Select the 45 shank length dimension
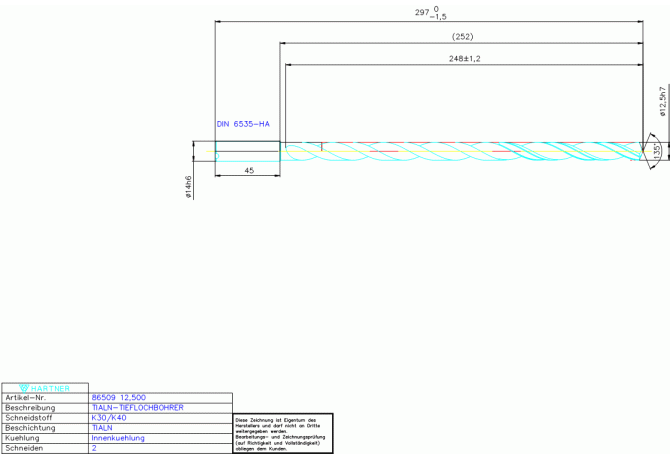The image size is (670, 460). point(248,171)
